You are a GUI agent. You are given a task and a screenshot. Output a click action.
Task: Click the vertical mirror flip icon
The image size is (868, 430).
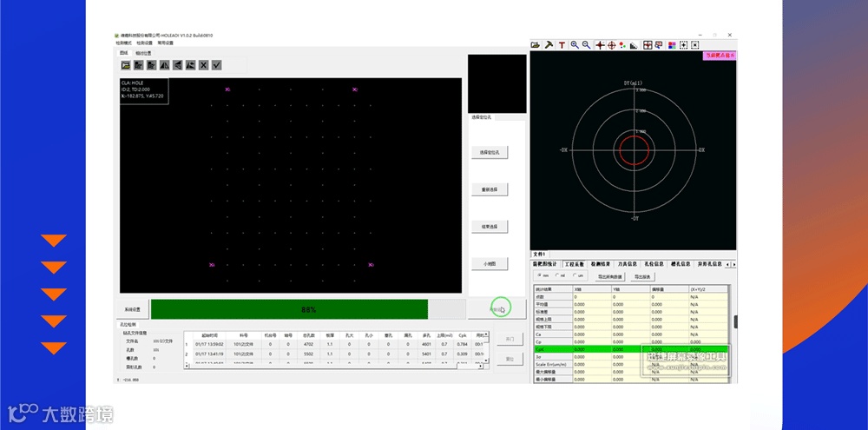pos(178,65)
